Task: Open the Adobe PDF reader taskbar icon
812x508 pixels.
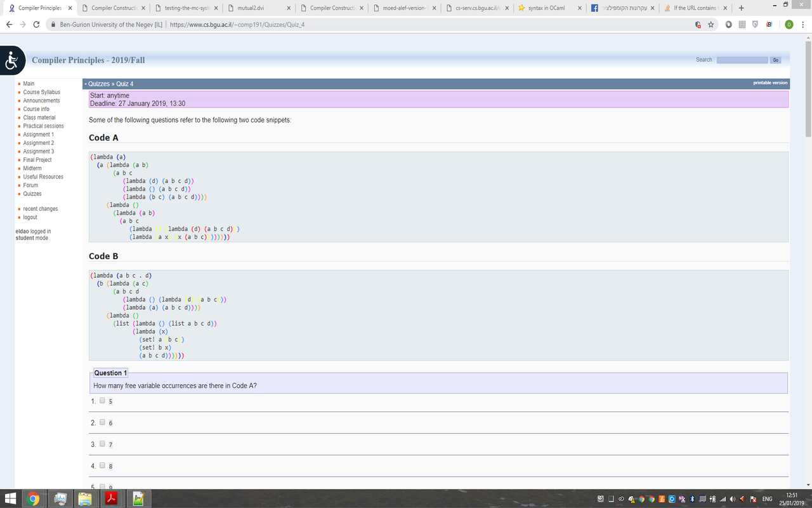Action: click(x=111, y=499)
